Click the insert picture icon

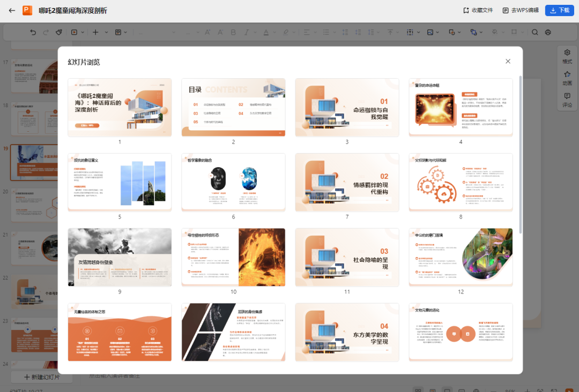coord(430,33)
